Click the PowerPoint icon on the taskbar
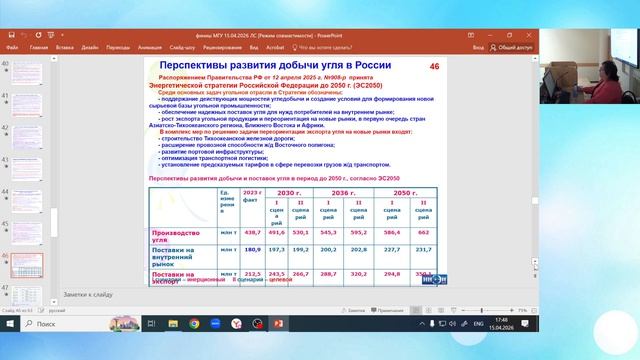The image size is (640, 360). pos(278,324)
